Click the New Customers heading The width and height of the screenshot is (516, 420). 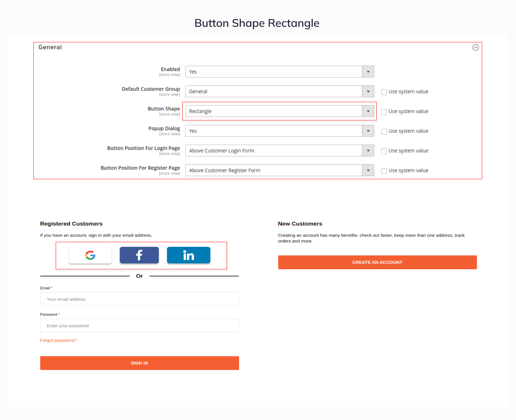tap(300, 224)
